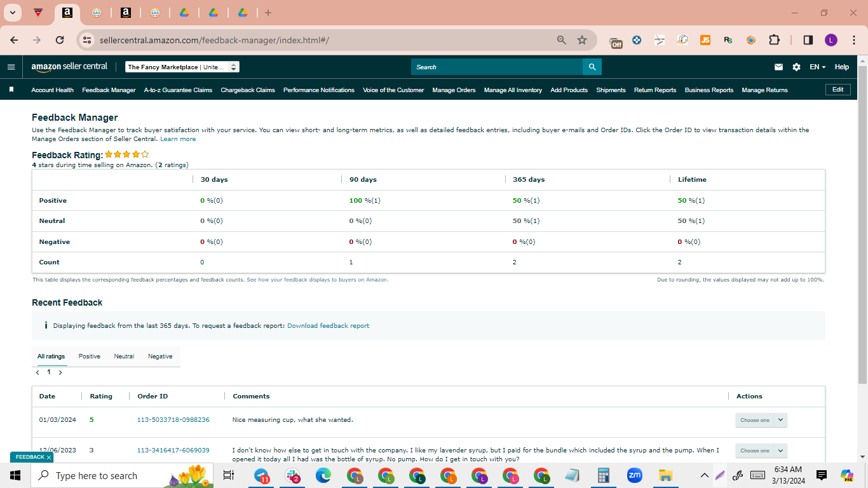Screen dimensions: 868x488
Task: Click the Help link in header
Action: [x=842, y=67]
